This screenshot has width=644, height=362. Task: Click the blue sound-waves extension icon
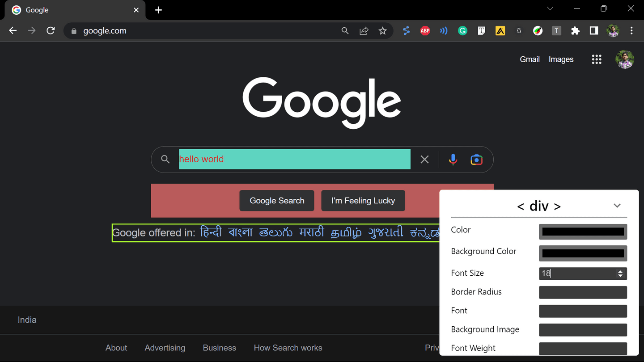(x=444, y=31)
